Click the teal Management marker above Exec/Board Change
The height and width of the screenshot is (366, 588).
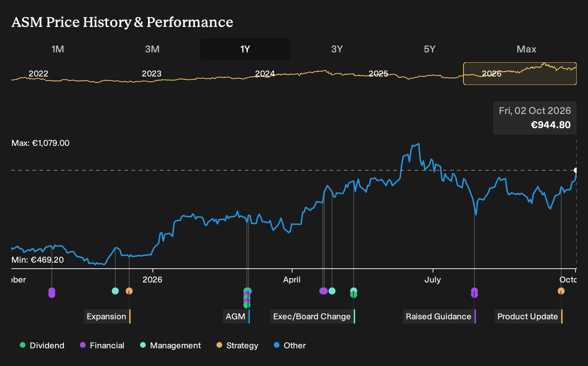click(353, 291)
